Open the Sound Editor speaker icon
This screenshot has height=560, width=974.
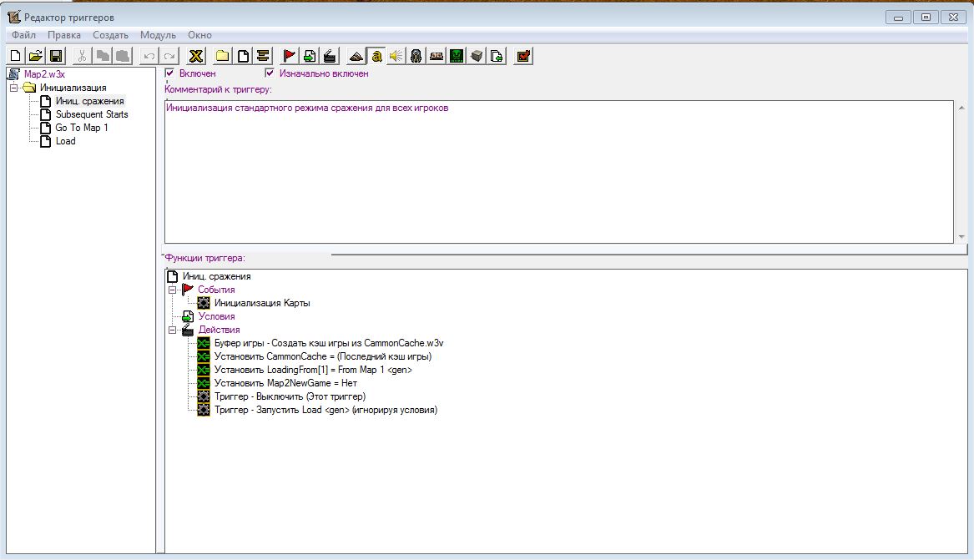tap(396, 57)
